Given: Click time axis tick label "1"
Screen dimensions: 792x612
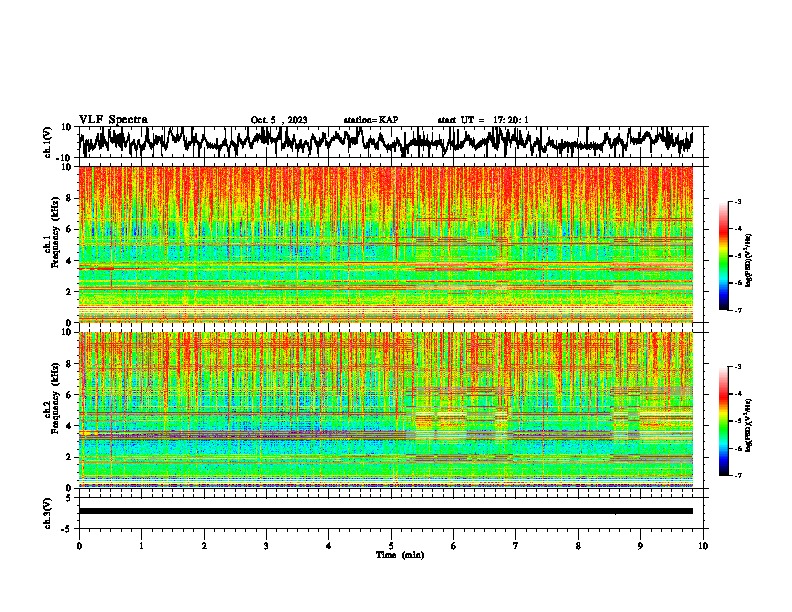Looking at the screenshot, I should tap(141, 546).
